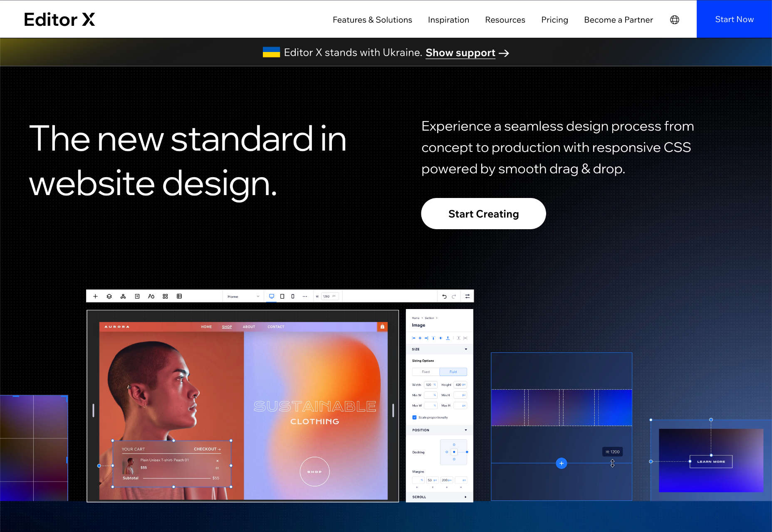Select the desktop breakpoint icon
Image resolution: width=772 pixels, height=532 pixels.
tap(272, 296)
